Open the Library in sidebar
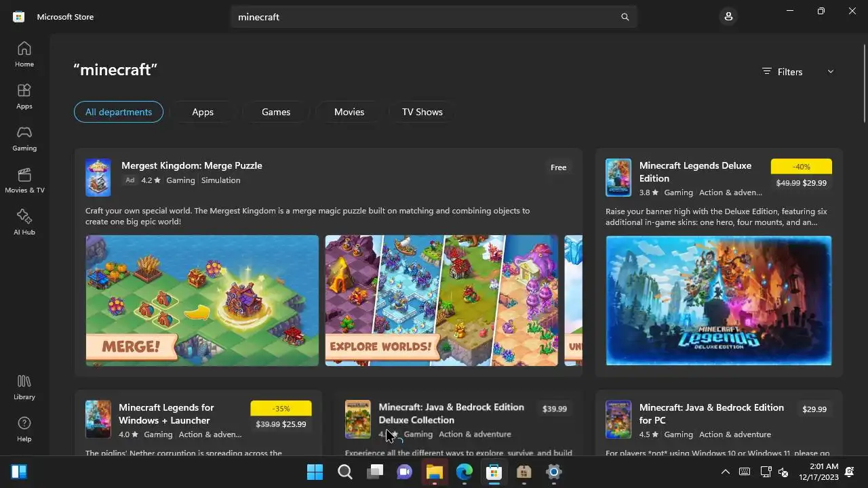This screenshot has height=488, width=868. tap(24, 387)
